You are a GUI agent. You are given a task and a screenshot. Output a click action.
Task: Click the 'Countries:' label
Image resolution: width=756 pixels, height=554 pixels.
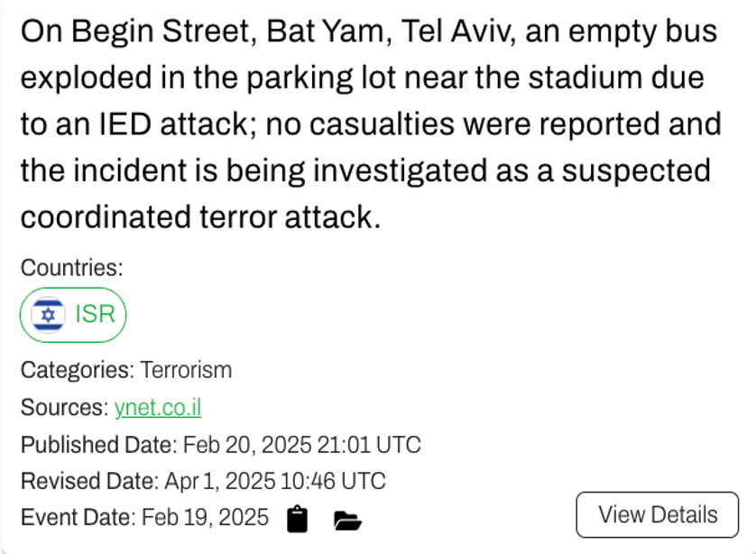point(71,268)
